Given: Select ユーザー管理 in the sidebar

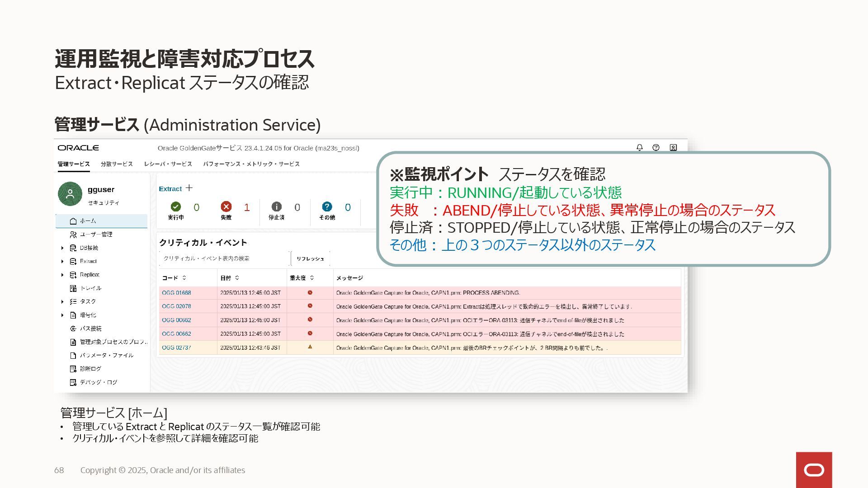Looking at the screenshot, I should (96, 235).
